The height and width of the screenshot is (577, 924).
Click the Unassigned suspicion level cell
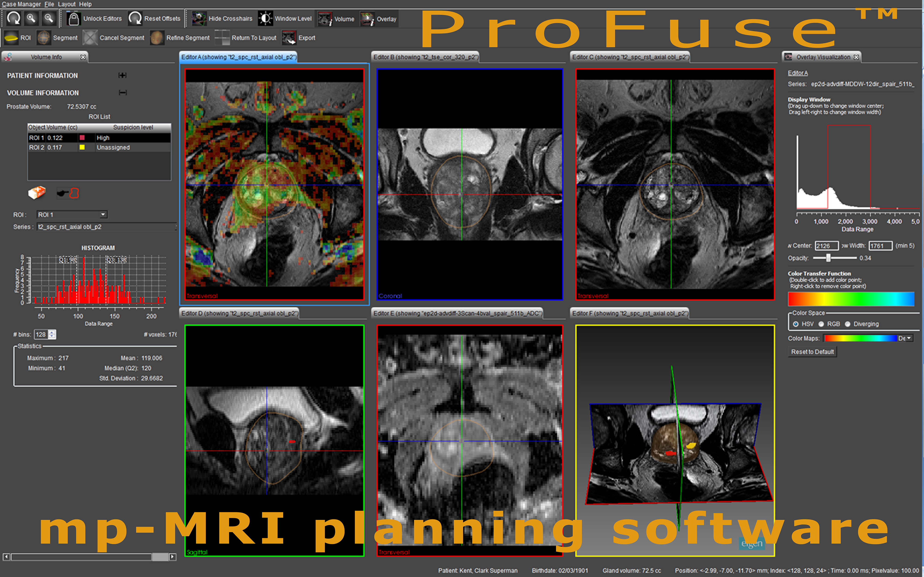[133, 147]
